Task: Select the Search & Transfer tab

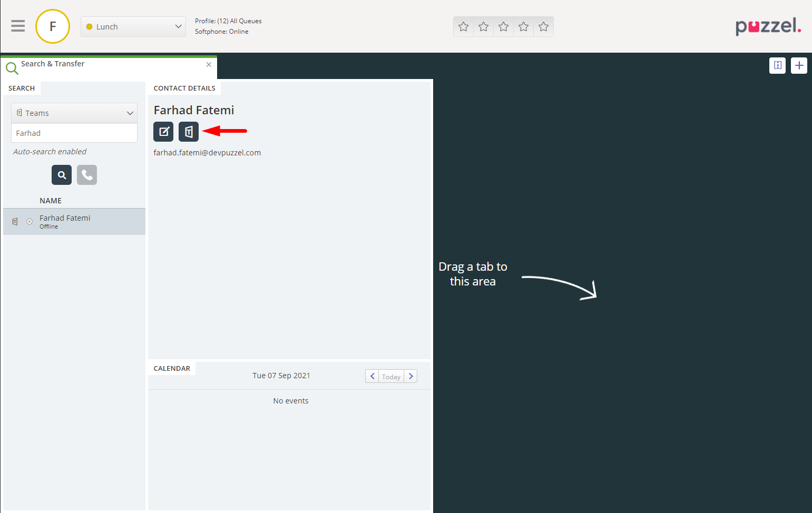Action: 53,64
